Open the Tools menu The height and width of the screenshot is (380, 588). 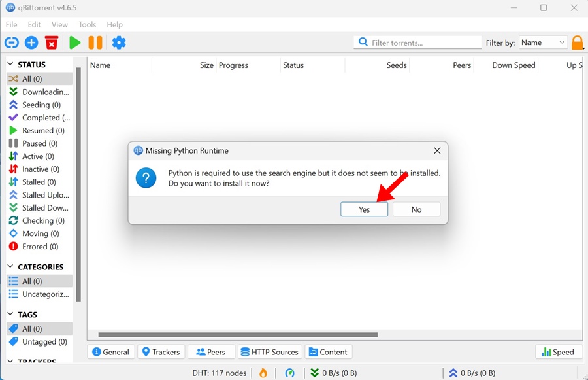[88, 24]
